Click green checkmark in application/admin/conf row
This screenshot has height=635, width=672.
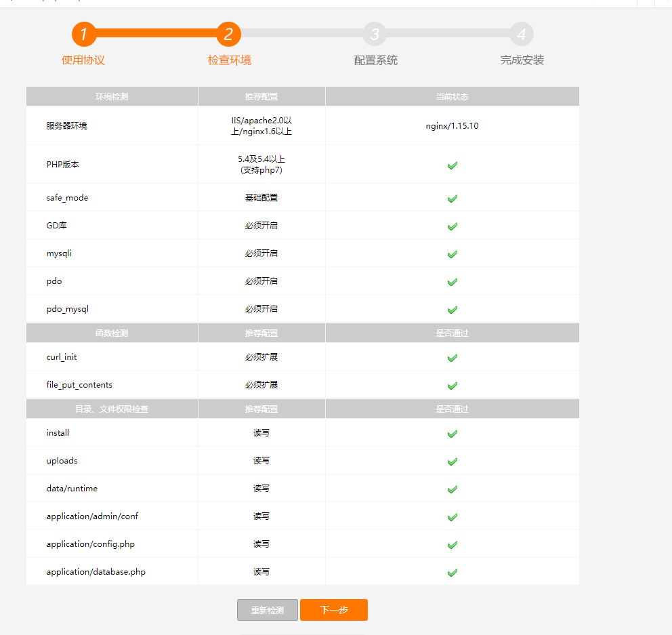pyautogui.click(x=452, y=517)
